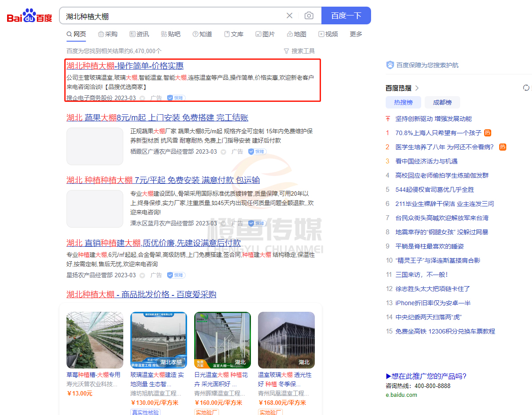Refresh the hot search list icon
This screenshot has width=532, height=415.
[526, 88]
